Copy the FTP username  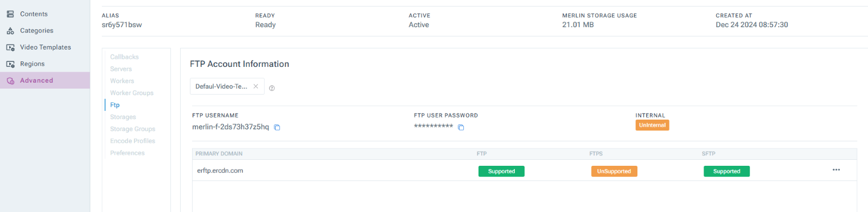(277, 127)
